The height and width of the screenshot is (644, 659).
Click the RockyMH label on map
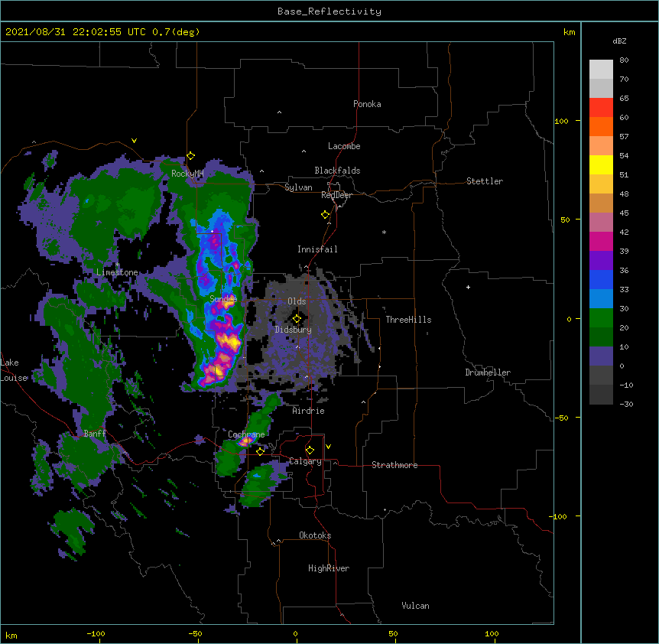[187, 174]
